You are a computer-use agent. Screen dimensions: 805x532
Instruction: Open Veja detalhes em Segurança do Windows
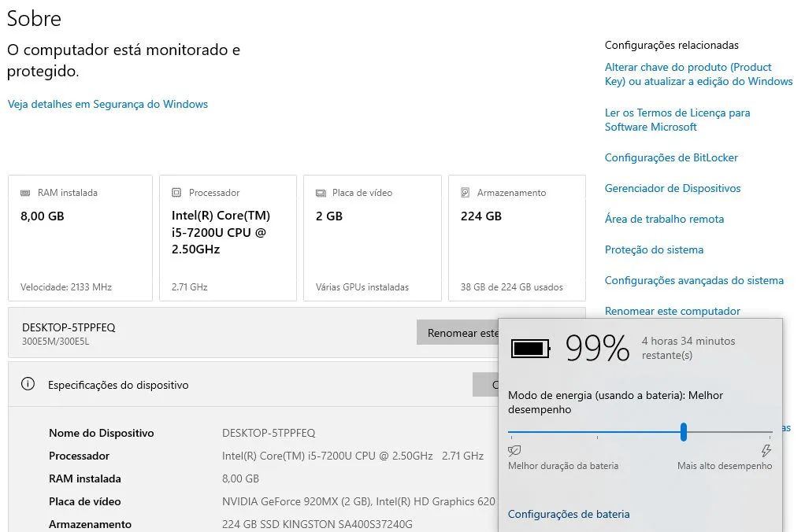[108, 104]
